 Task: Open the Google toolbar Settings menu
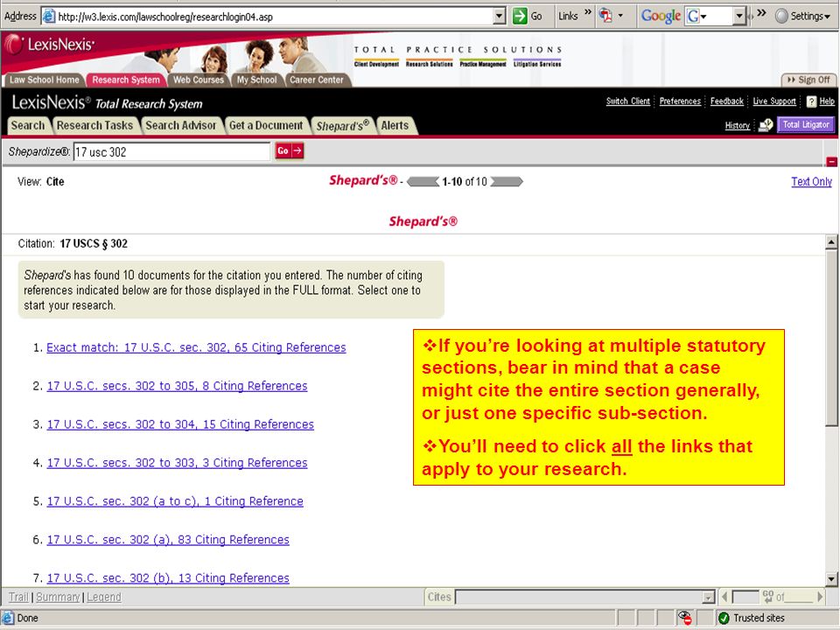pyautogui.click(x=802, y=16)
